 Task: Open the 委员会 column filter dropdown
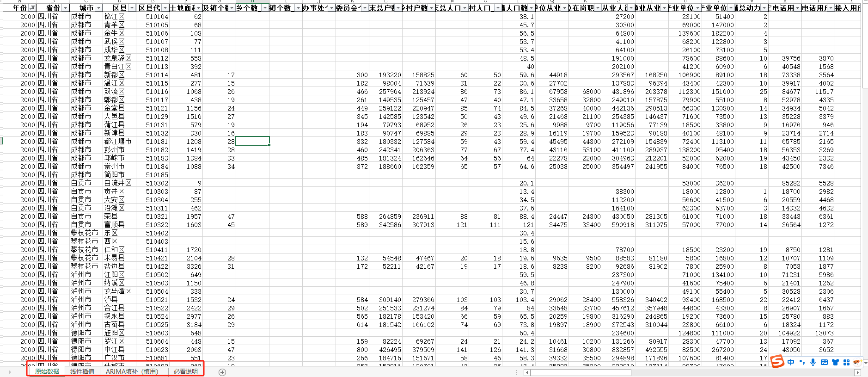[x=365, y=8]
